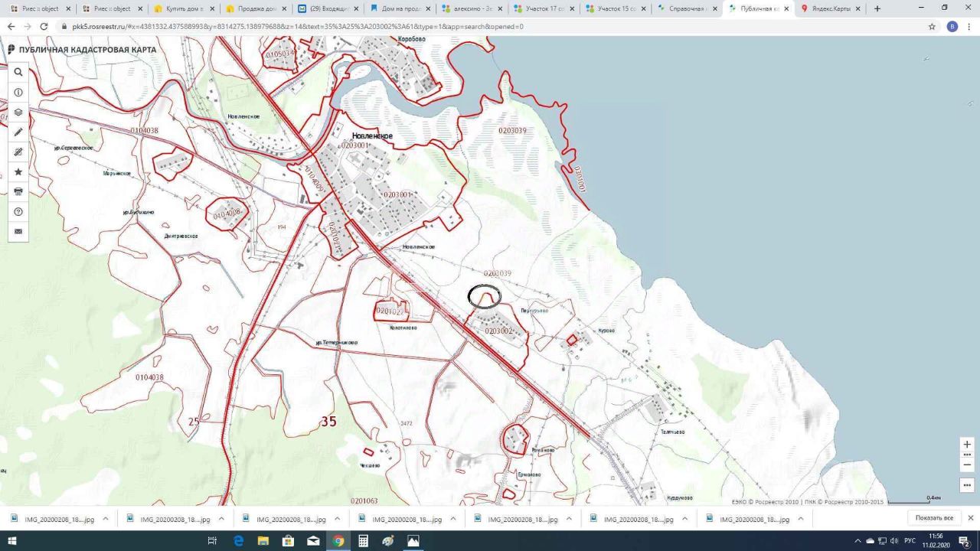This screenshot has height=551, width=980.
Task: Open the search tool in map sidebar
Action: tap(18, 72)
